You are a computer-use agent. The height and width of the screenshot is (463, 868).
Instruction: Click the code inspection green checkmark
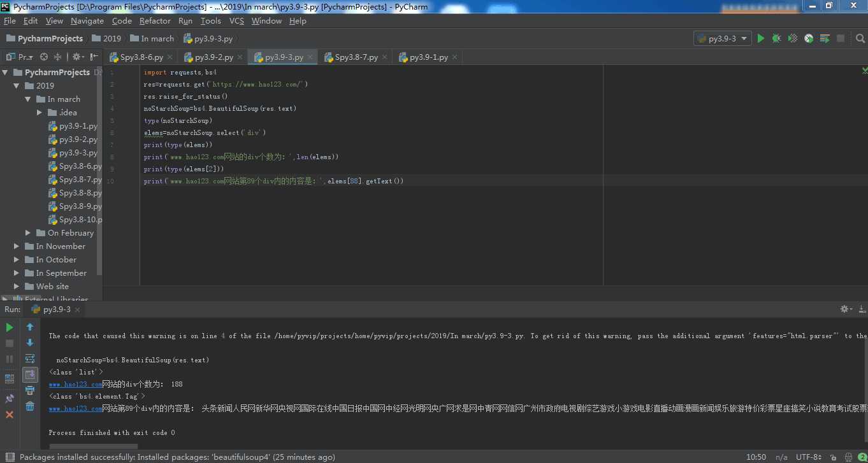pos(864,70)
